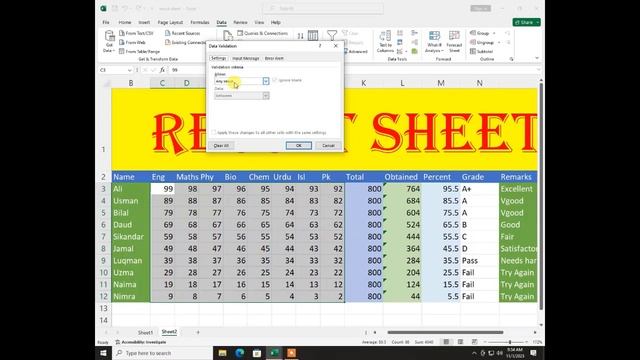Screen dimensions: 640x360
Task: Switch to Page Layout view icon
Action: coord(460,342)
